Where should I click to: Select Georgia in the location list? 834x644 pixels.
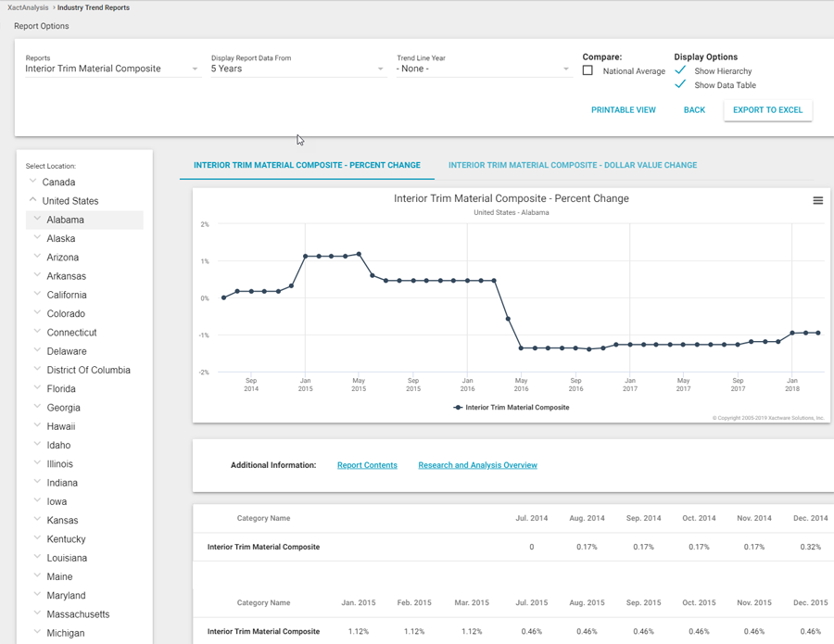click(x=64, y=408)
